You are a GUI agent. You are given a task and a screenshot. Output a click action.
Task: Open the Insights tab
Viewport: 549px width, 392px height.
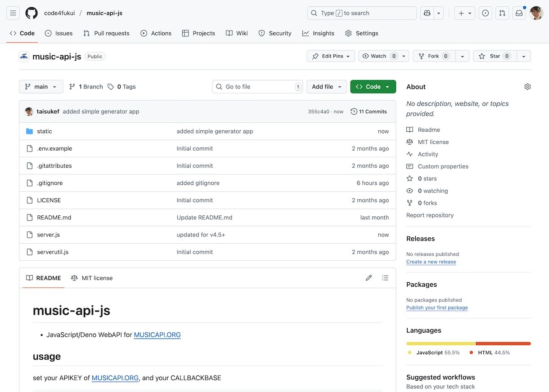coord(318,33)
